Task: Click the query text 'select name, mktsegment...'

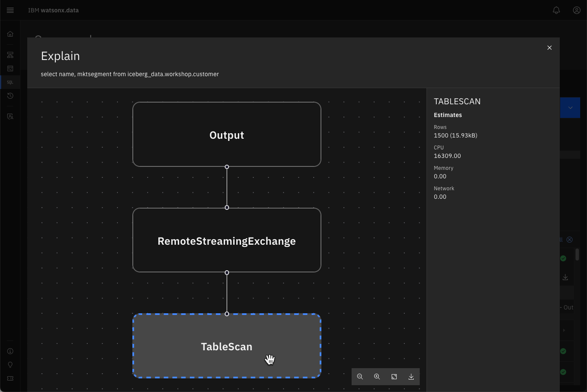Action: tap(130, 74)
